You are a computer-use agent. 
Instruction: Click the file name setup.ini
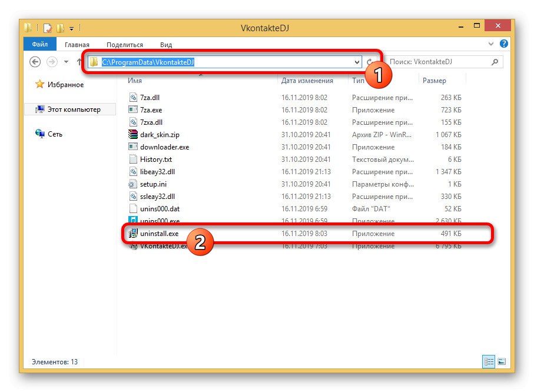pos(153,184)
